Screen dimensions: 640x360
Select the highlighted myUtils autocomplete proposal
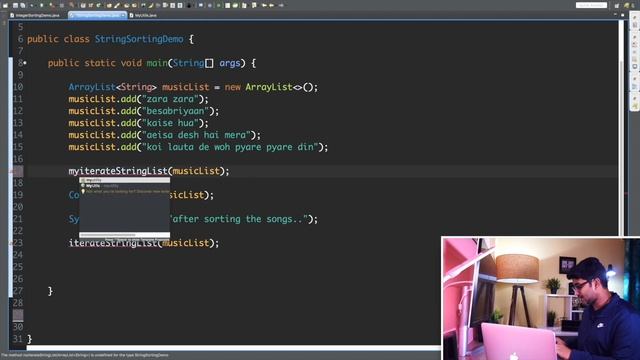click(124, 180)
